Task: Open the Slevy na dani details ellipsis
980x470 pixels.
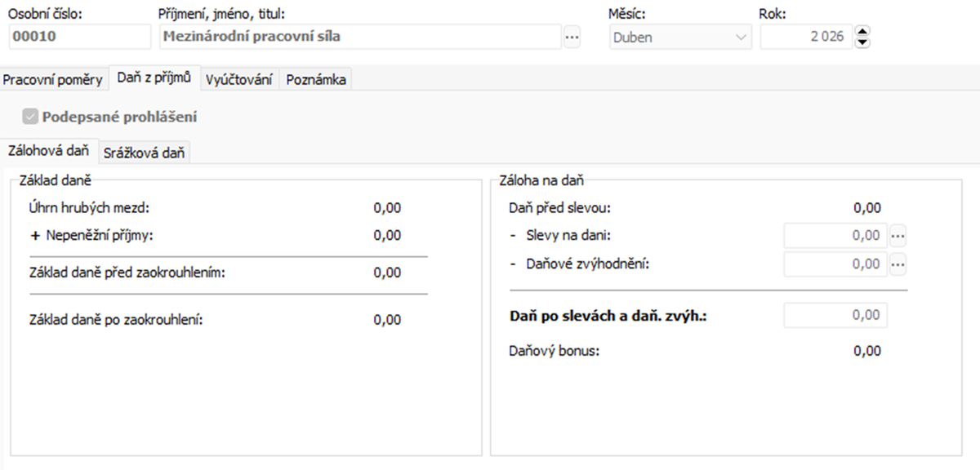Action: [898, 236]
